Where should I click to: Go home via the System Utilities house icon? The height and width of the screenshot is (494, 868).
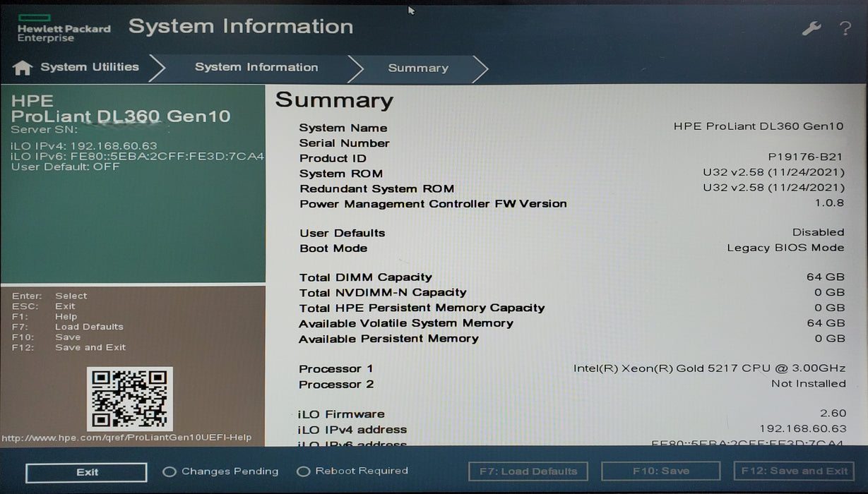pyautogui.click(x=23, y=68)
